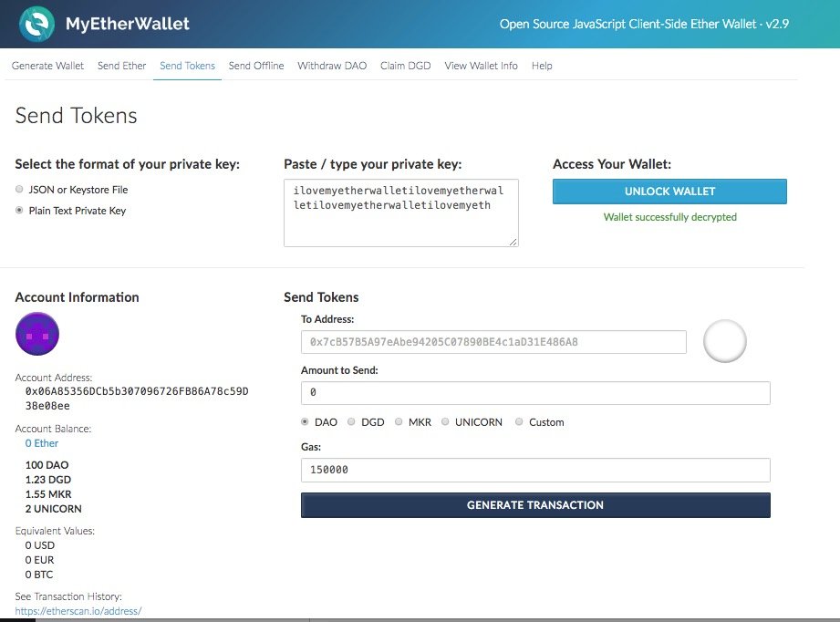Viewport: 840px width, 622px height.
Task: Click the 0 EUR equivalent value
Action: (x=39, y=560)
